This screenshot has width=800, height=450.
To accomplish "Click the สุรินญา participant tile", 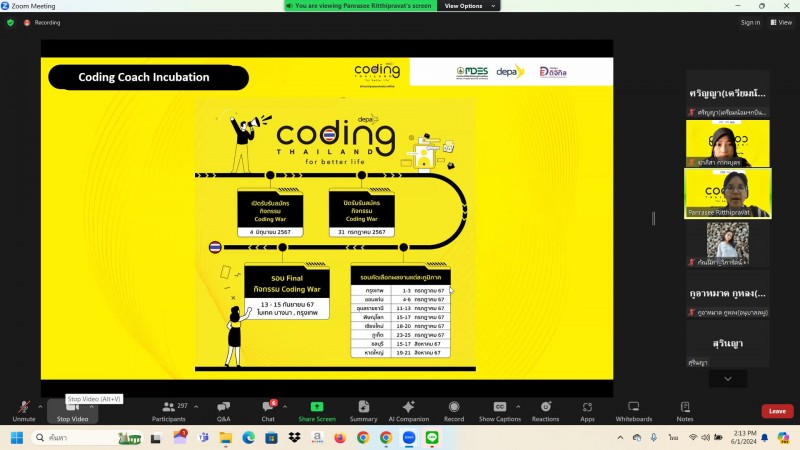I will coord(728,343).
